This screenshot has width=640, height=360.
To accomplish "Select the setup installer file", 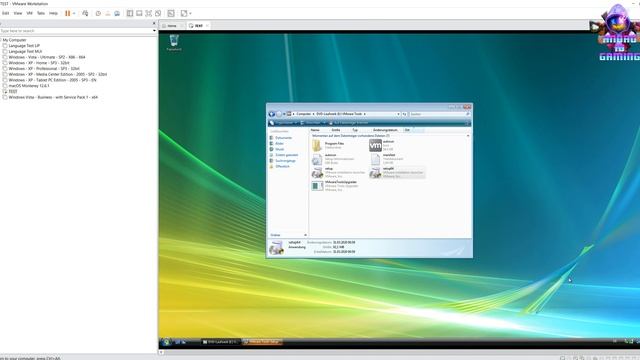I will click(x=338, y=172).
